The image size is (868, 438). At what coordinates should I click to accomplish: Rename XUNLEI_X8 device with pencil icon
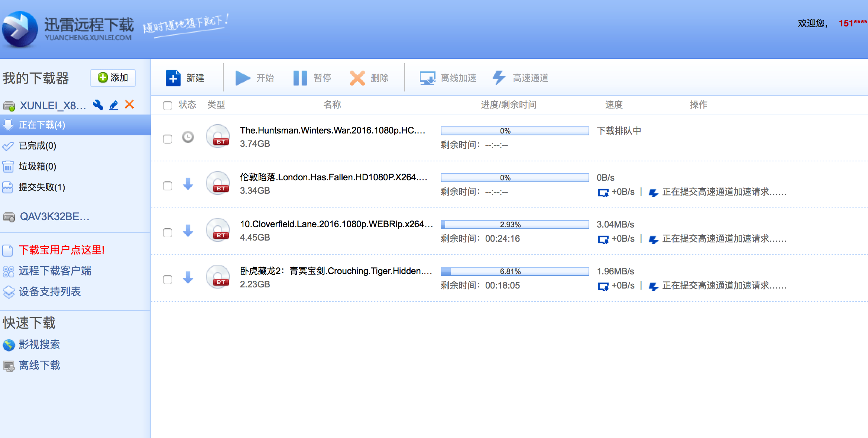(x=114, y=105)
